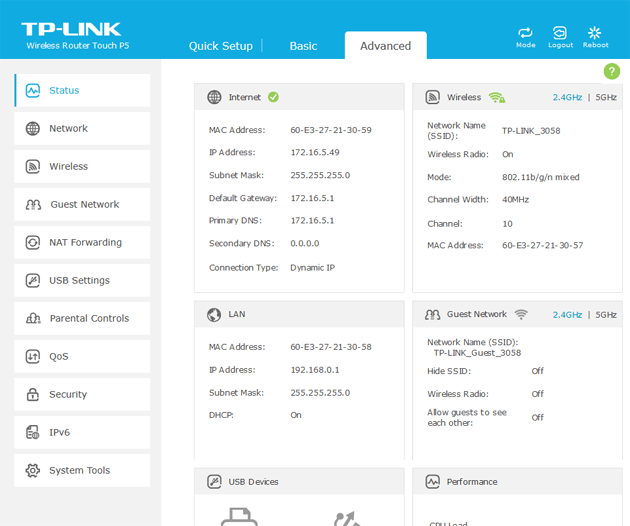The height and width of the screenshot is (526, 630).
Task: Click the green secured Wi-Fi signal icon
Action: click(x=497, y=97)
